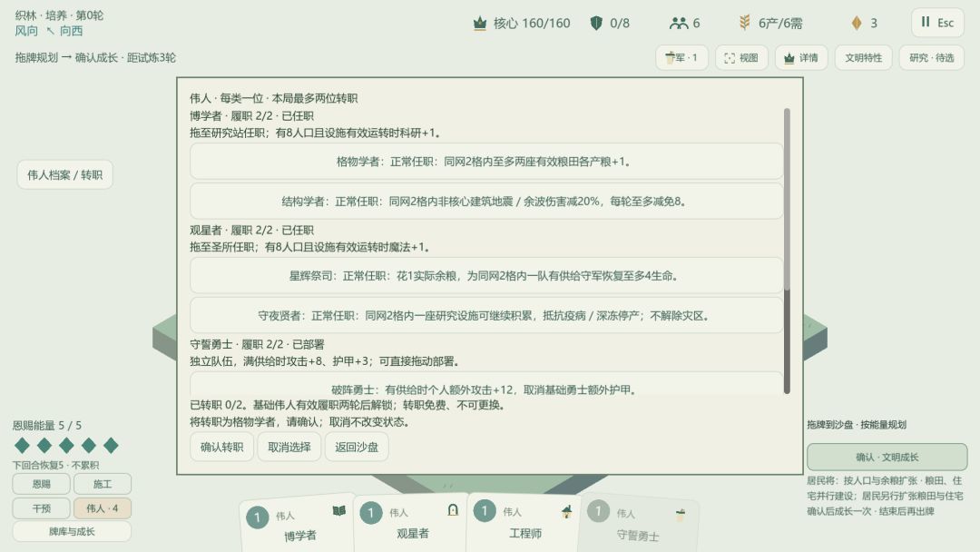Screen dimensions: 980x552
Task: Click the orange diamond icon beside 3
Action: (x=857, y=23)
